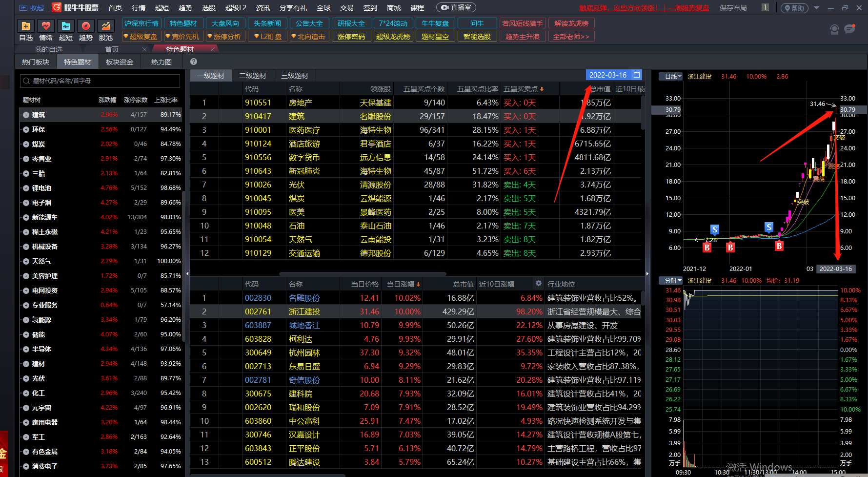The height and width of the screenshot is (477, 868).
Task: Expand the 建筑 theme row
Action: click(x=26, y=115)
